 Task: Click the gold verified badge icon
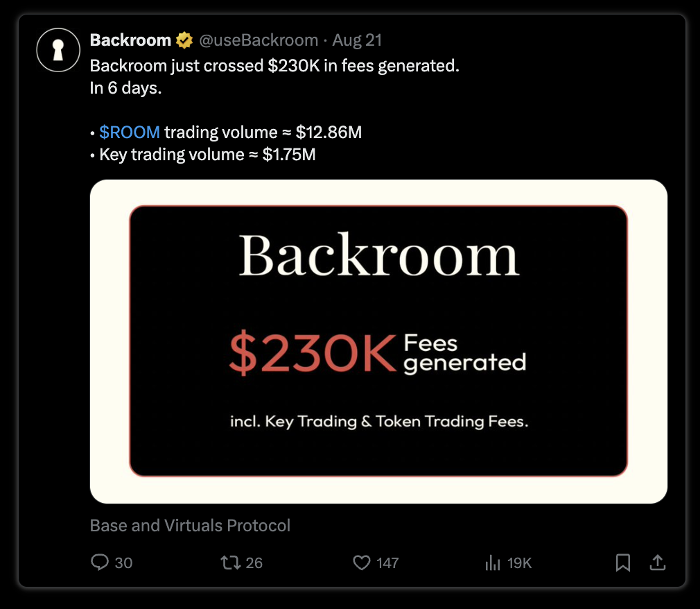pyautogui.click(x=184, y=40)
